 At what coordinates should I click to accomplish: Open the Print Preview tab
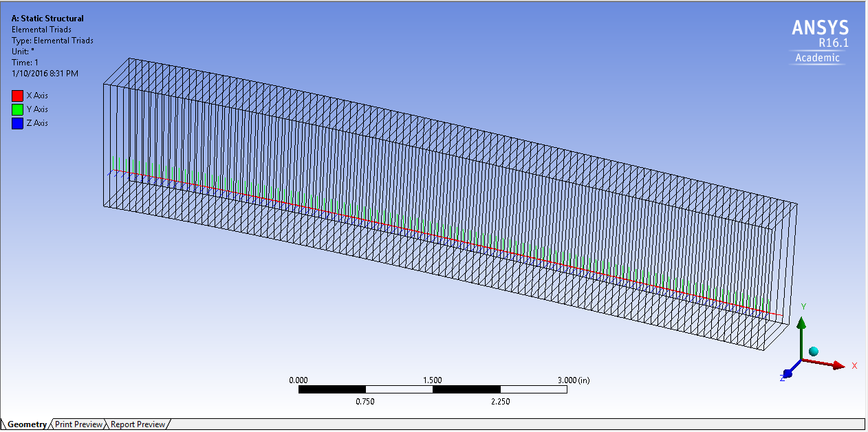tap(78, 424)
